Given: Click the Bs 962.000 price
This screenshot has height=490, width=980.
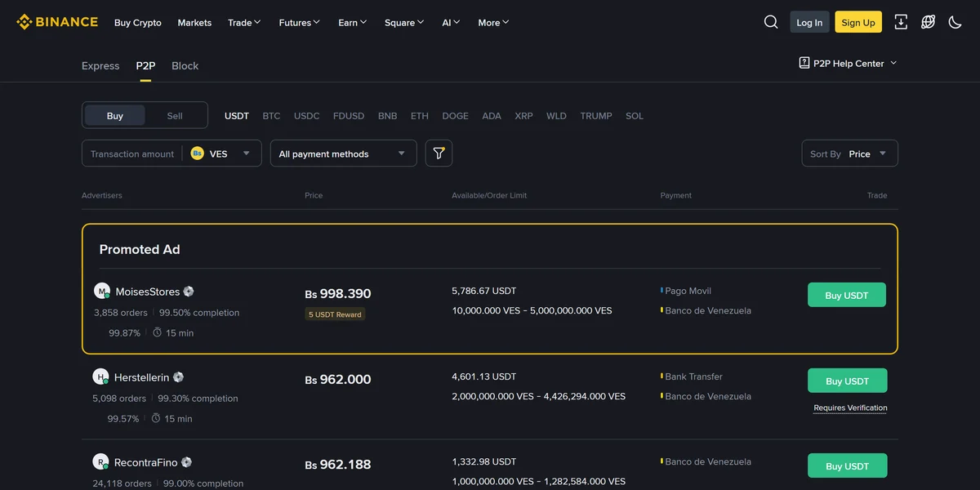Looking at the screenshot, I should (x=338, y=380).
